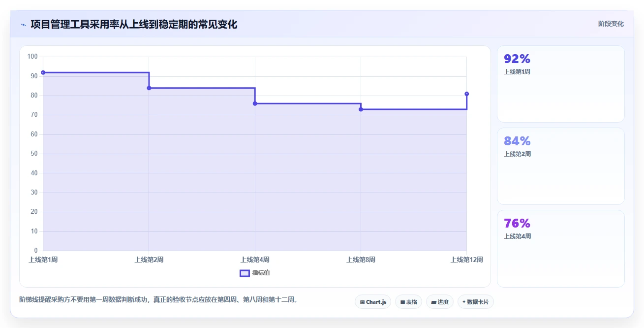Click the x-axis label 上线第2周
644x328 pixels.
(149, 260)
